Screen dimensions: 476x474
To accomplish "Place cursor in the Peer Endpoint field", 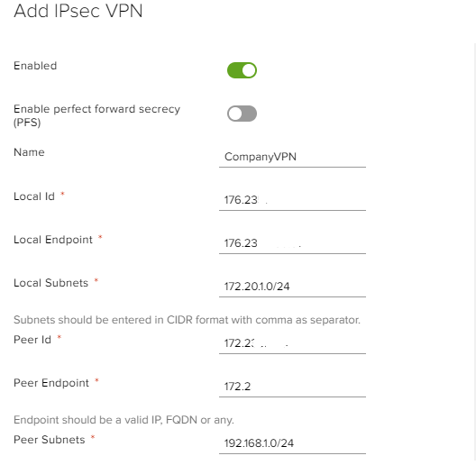I will [292, 387].
